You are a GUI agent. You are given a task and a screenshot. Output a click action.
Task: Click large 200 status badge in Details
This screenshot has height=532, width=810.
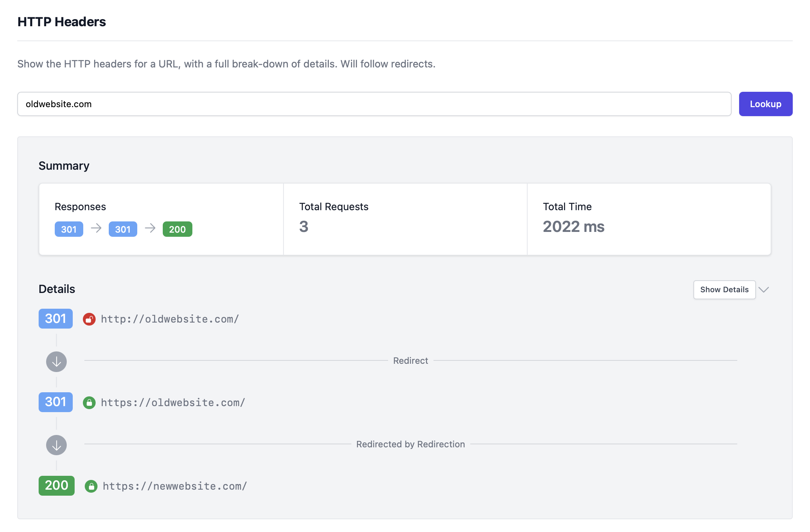click(x=56, y=486)
